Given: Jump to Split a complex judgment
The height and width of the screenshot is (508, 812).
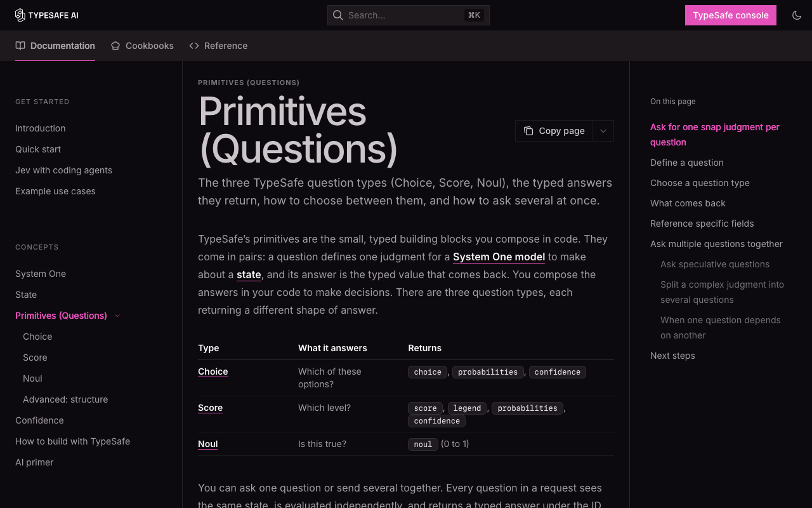Looking at the screenshot, I should point(722,292).
